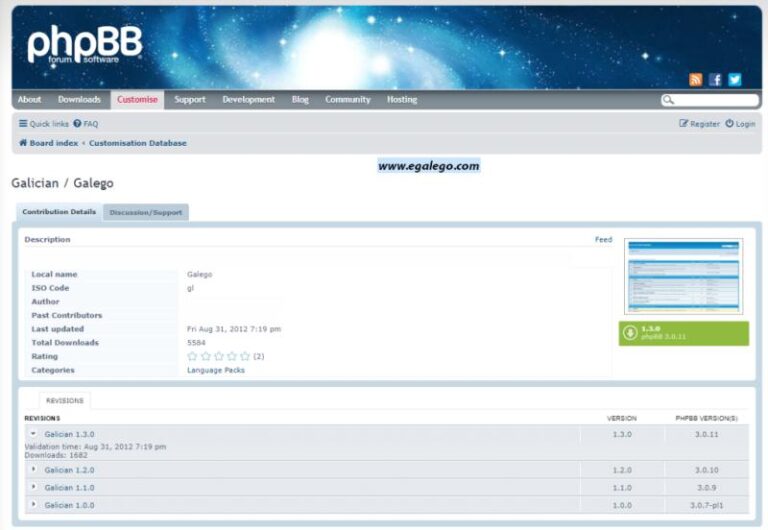Click the download arrow icon on the green button

coord(630,333)
